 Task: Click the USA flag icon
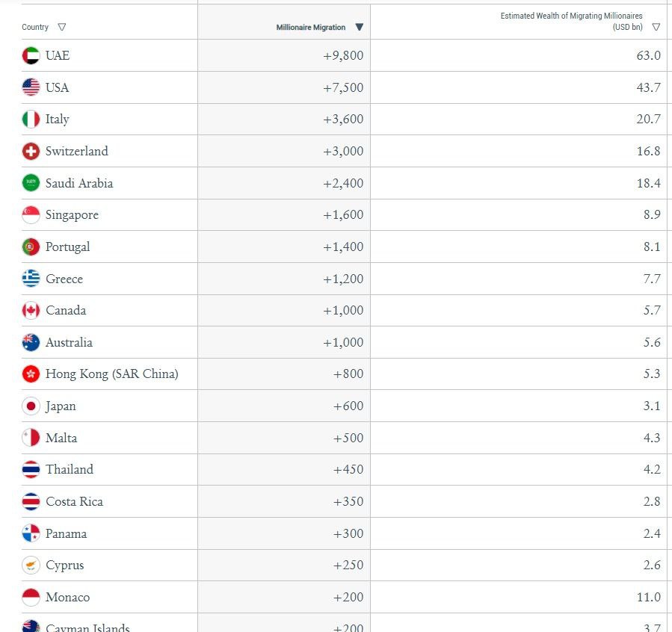(31, 87)
